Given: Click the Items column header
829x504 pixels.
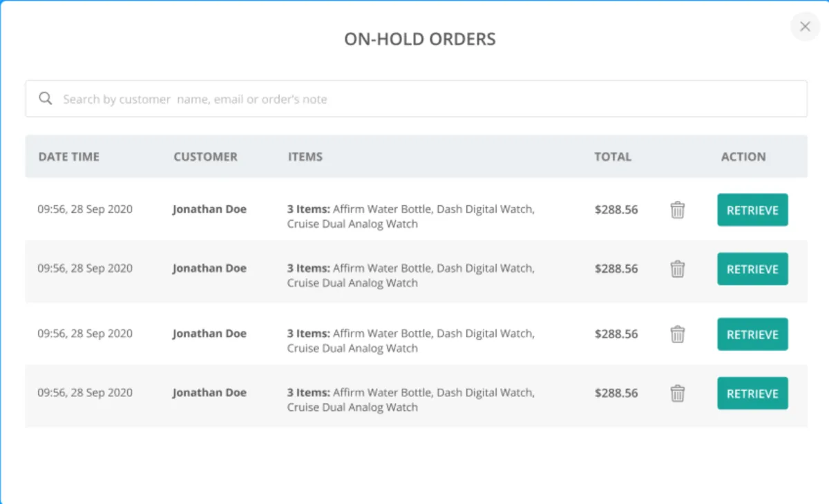Looking at the screenshot, I should [x=305, y=157].
